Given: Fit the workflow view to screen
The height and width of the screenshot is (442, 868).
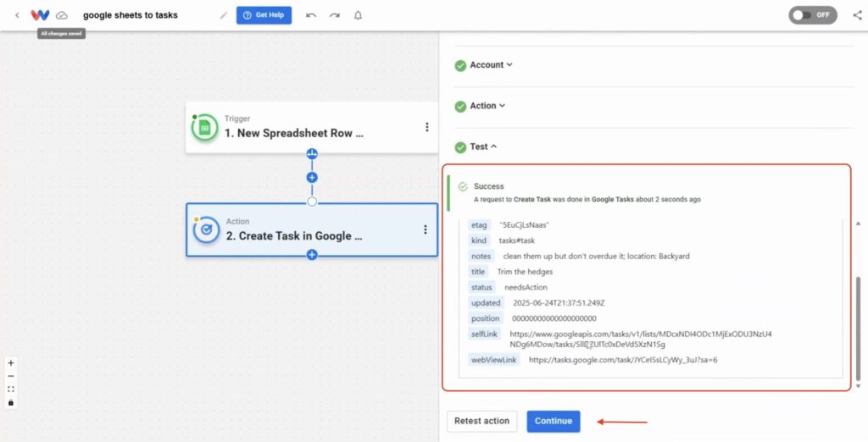Looking at the screenshot, I should pos(10,390).
